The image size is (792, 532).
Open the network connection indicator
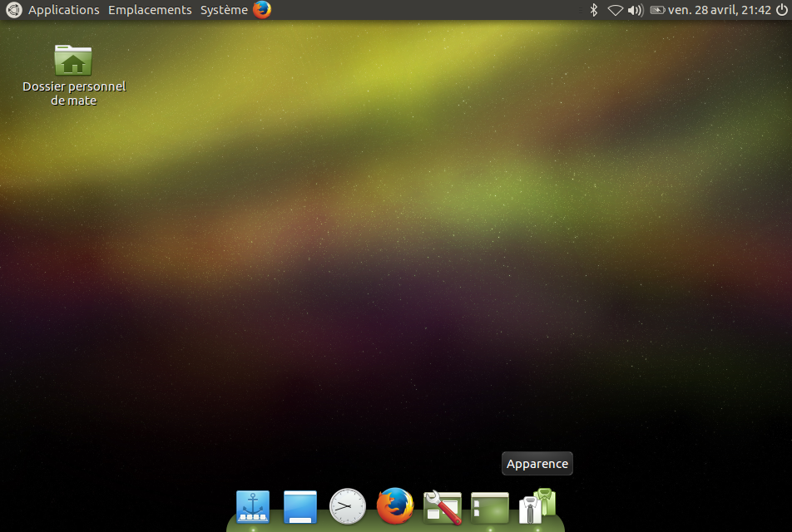point(615,10)
